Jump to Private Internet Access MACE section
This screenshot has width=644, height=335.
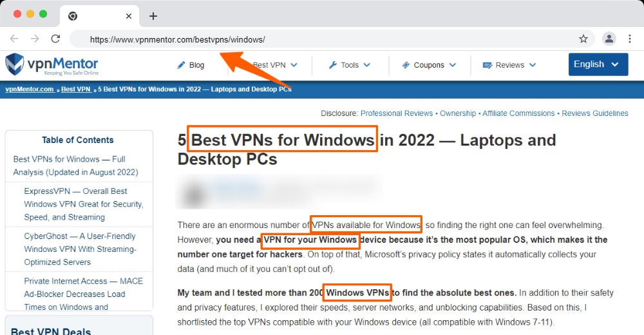tap(83, 294)
